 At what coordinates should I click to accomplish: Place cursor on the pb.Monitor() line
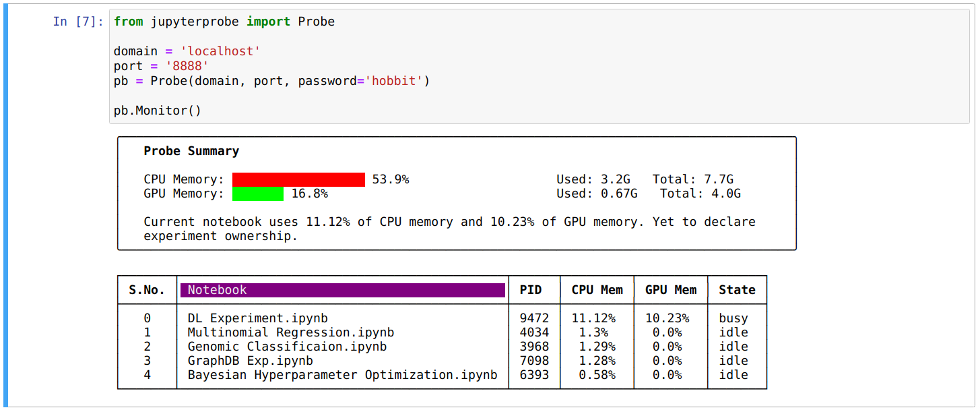[x=158, y=111]
